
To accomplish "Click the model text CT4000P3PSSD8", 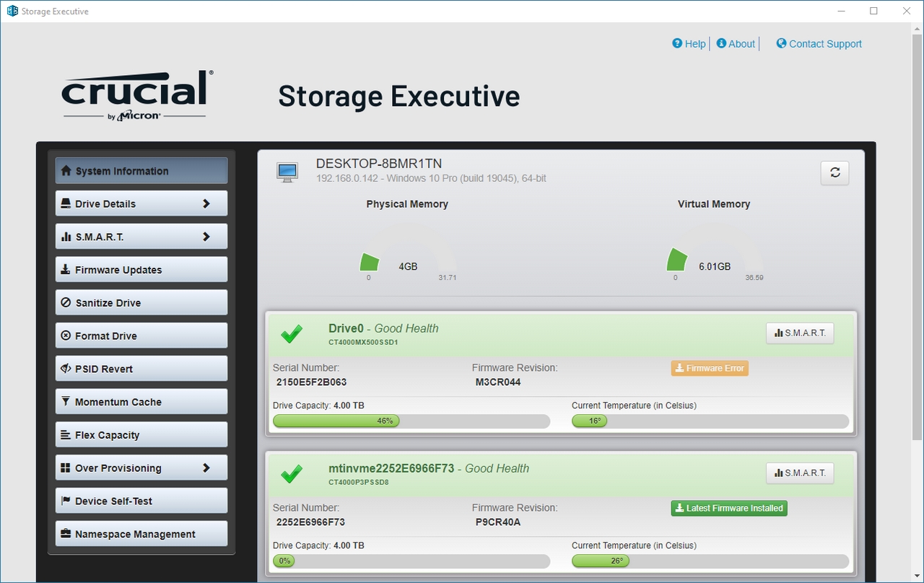I will 359,482.
